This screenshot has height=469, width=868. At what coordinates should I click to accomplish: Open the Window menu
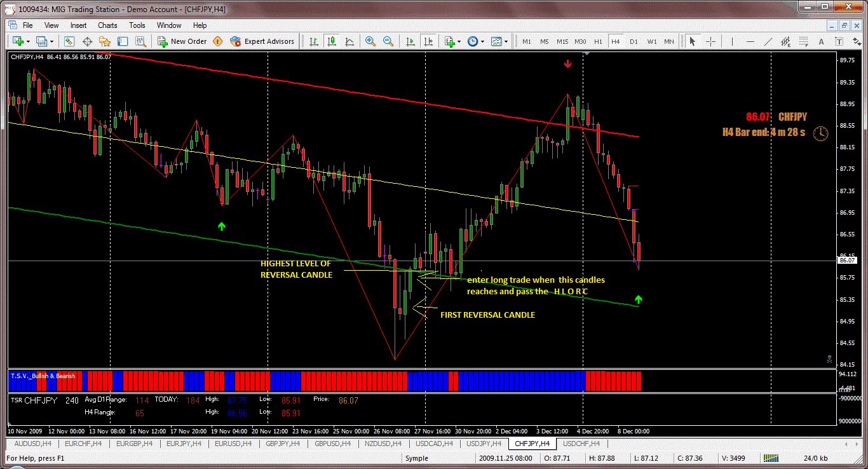(169, 25)
